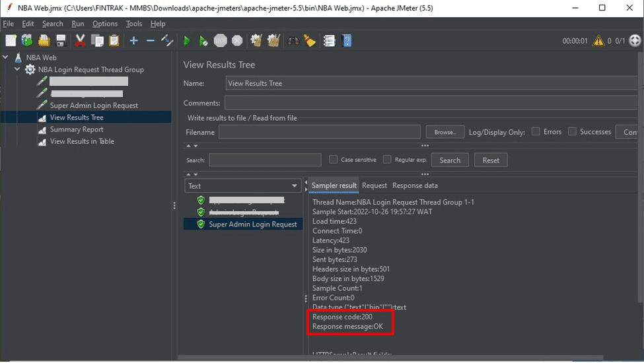
Task: Click into the Filename input field
Action: pyautogui.click(x=319, y=132)
